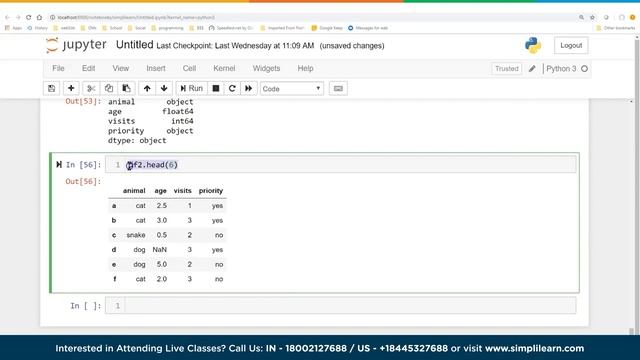Screen dimensions: 640x360
Task: Open the command palette keyboard icon
Action: [338, 89]
